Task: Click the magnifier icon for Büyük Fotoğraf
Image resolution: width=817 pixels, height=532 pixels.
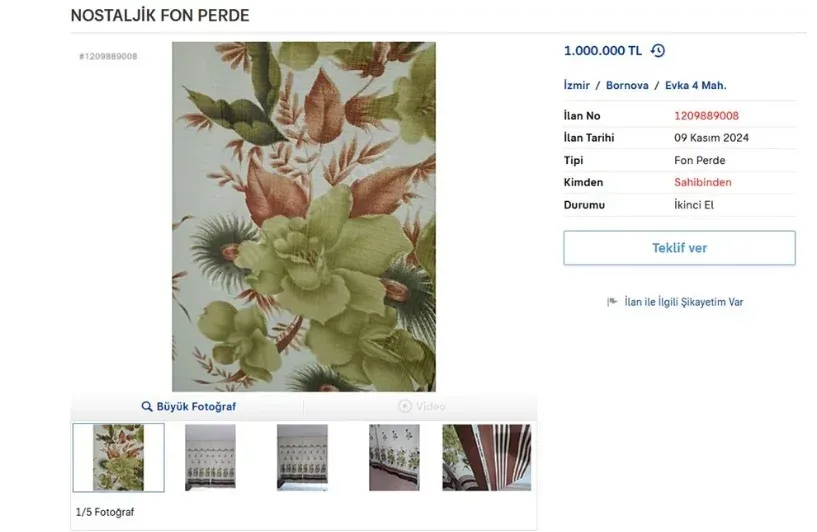Action: click(x=146, y=407)
